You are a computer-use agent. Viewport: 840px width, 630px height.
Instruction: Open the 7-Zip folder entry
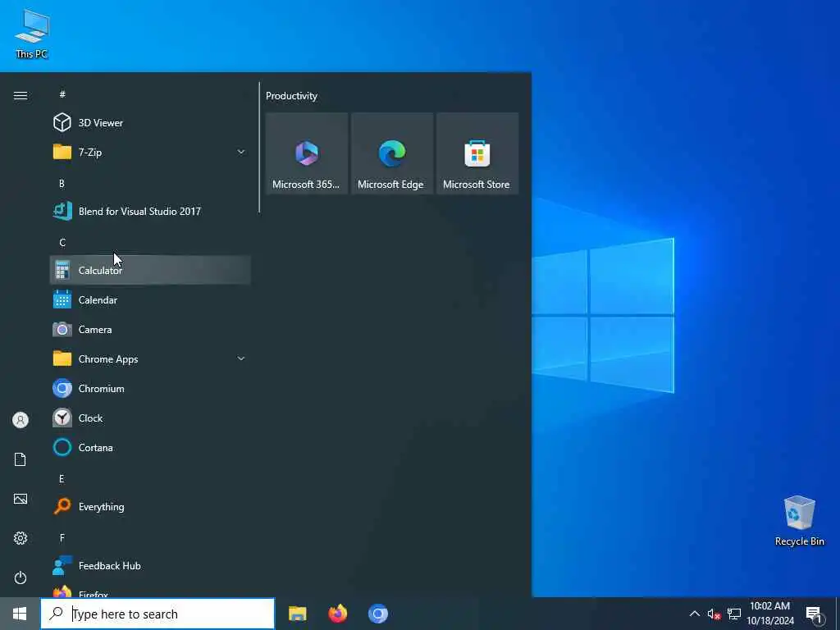click(150, 152)
